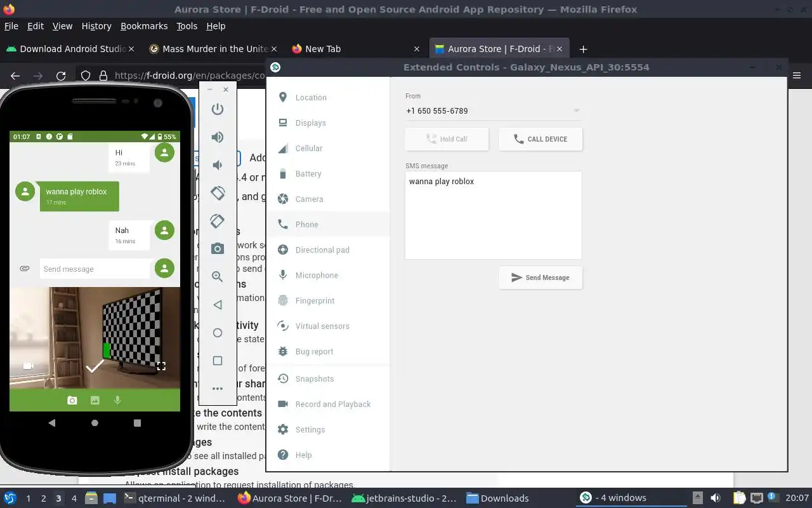Open Camera section in Extended Controls

tap(328, 199)
